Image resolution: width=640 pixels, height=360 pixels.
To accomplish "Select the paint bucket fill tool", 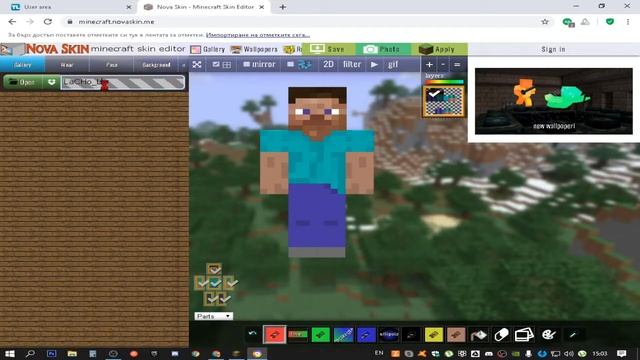I will tap(479, 335).
